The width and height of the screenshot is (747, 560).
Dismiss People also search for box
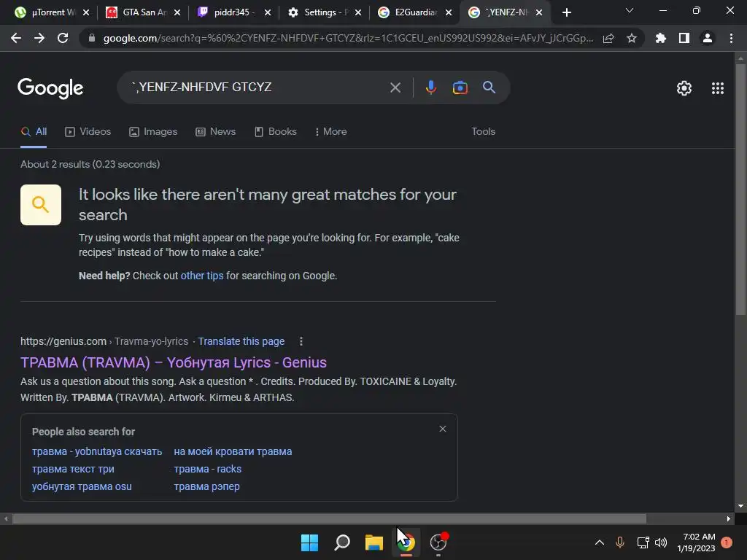point(443,429)
